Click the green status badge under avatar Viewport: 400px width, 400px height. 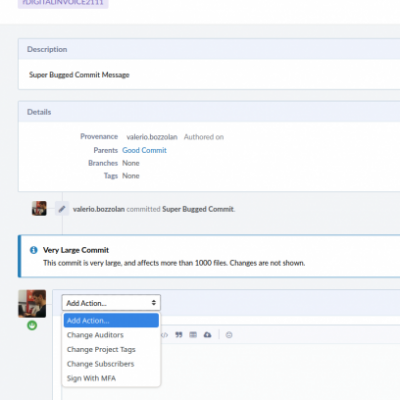32,325
